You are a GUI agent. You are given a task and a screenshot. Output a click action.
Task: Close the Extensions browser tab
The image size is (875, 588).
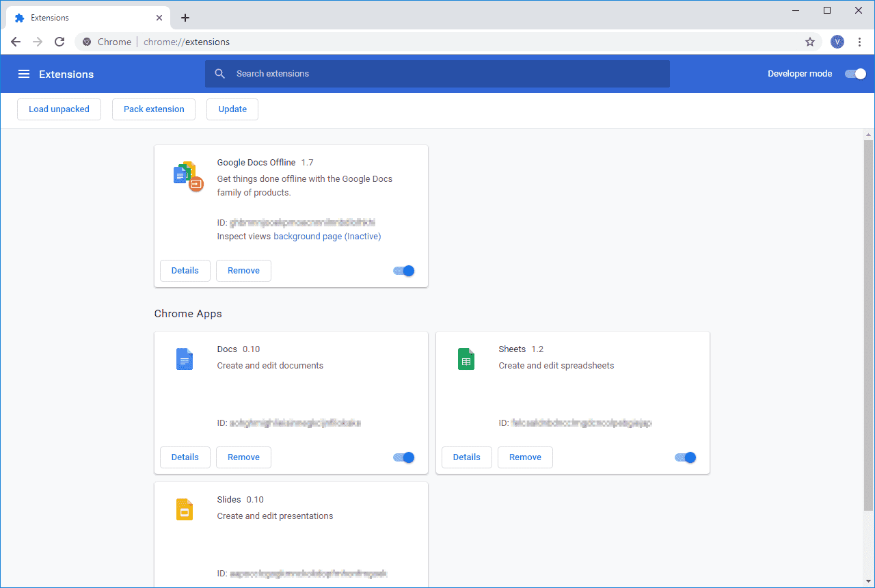click(159, 18)
